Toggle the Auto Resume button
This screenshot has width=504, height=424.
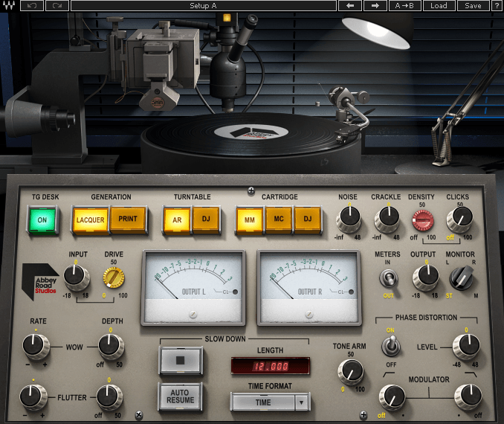tap(181, 396)
